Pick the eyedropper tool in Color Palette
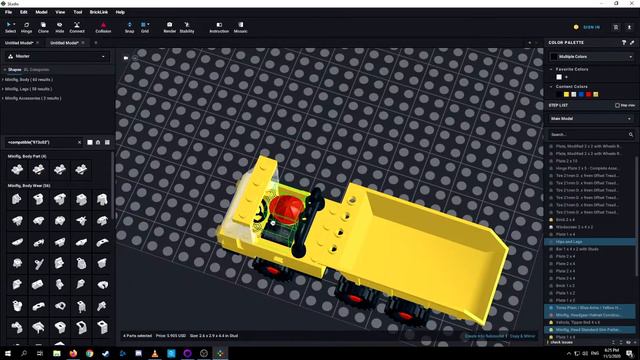This screenshot has width=640, height=360. click(632, 42)
